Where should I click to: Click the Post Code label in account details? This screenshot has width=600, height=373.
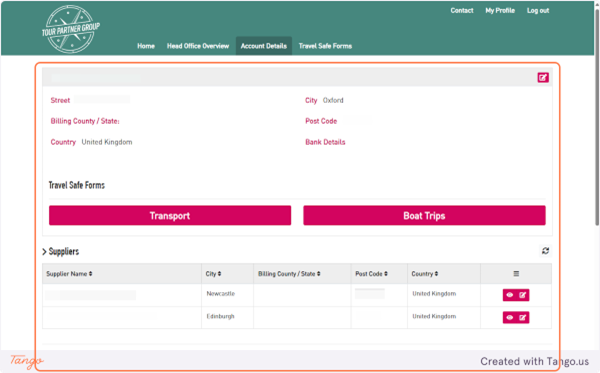tap(321, 121)
